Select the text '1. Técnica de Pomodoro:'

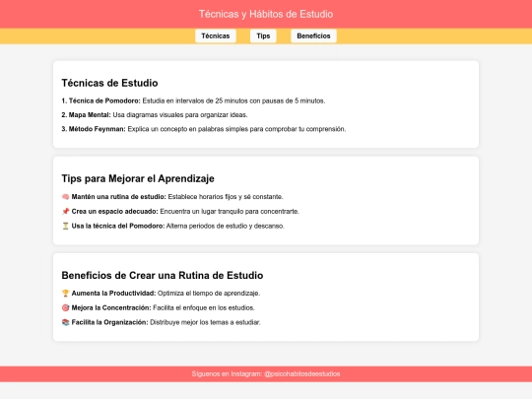tap(100, 100)
